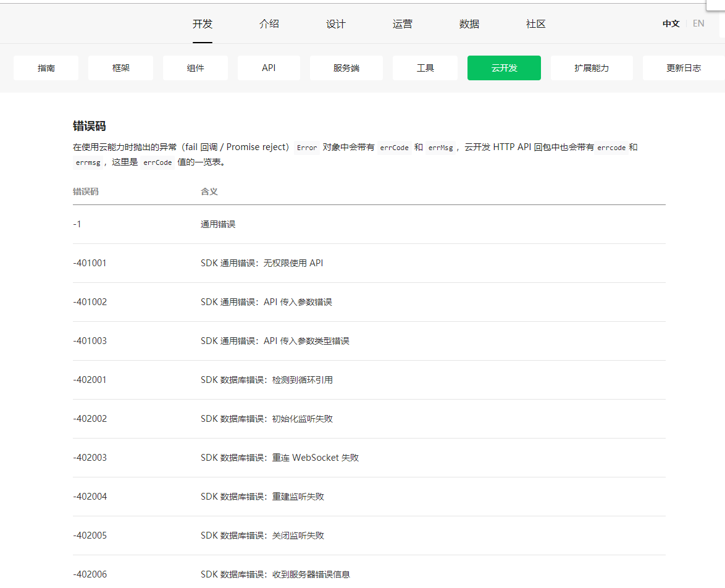
Task: Switch language to EN
Action: point(698,23)
